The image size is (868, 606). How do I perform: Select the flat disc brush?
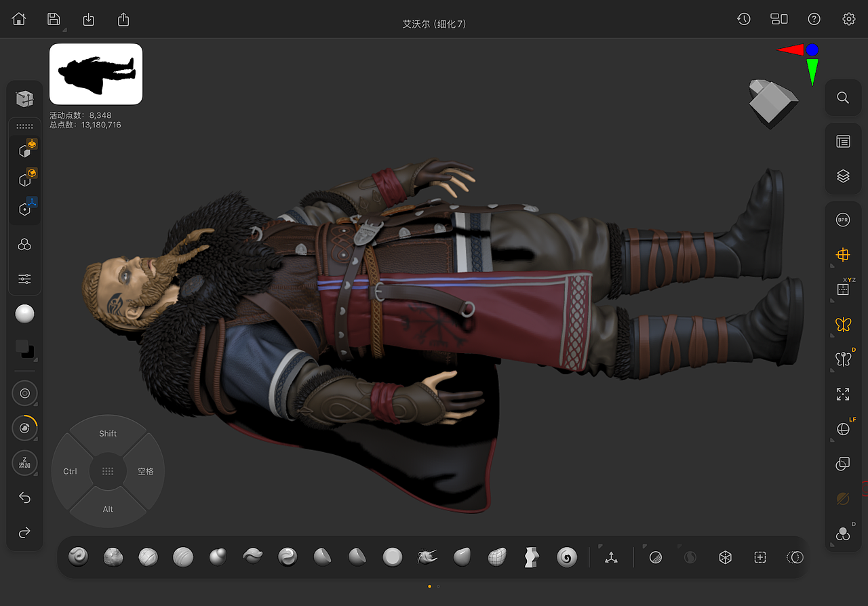point(393,557)
